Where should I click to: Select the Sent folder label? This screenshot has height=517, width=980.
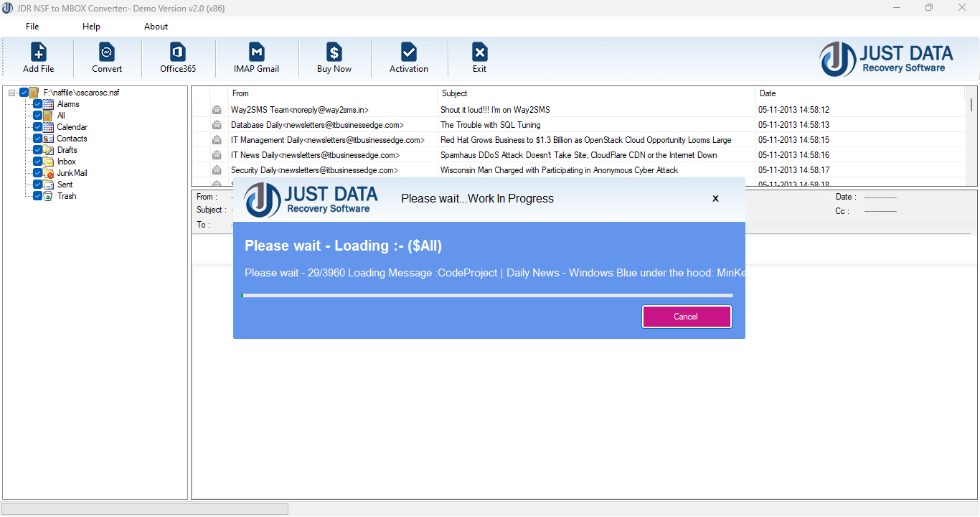click(65, 185)
